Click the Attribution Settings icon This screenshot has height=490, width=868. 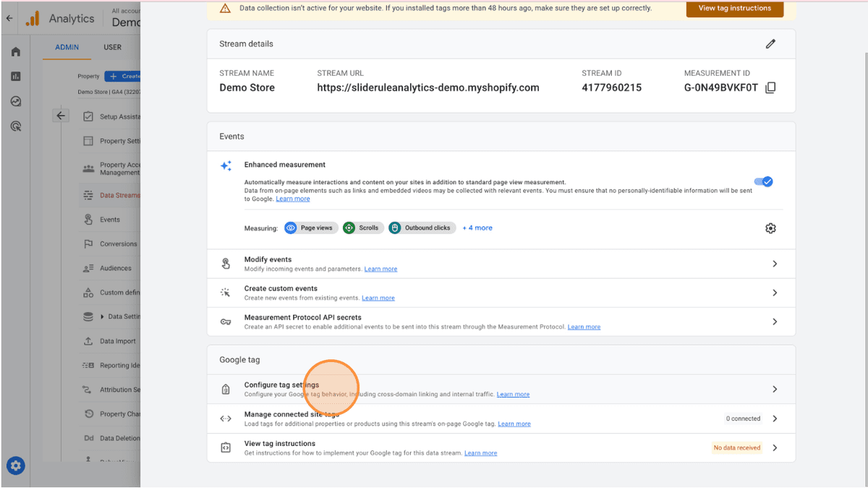[x=88, y=390]
